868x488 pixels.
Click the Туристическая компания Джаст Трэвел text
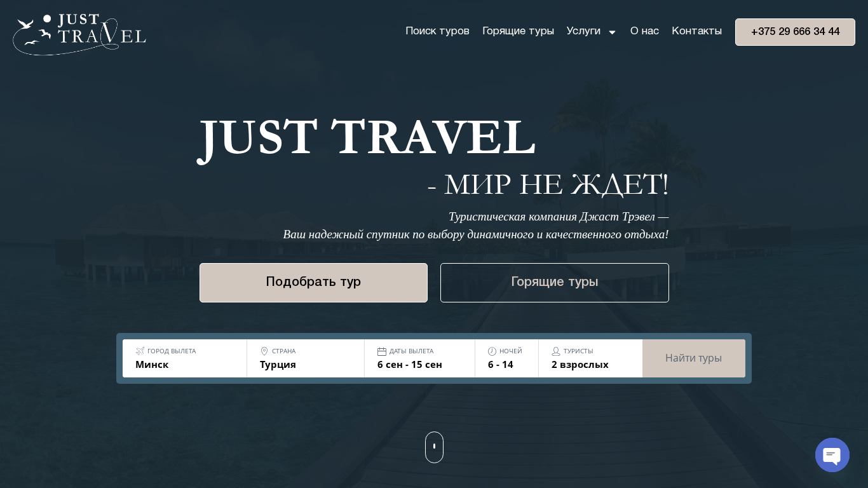(x=559, y=217)
